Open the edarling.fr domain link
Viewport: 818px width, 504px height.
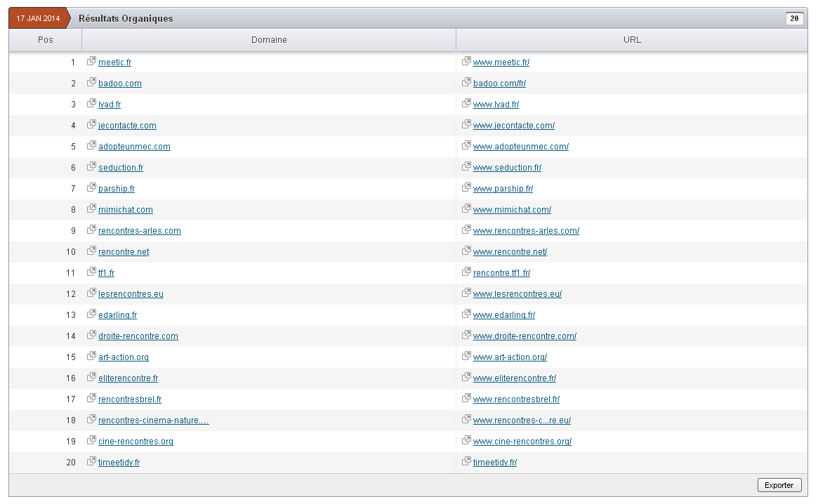pyautogui.click(x=117, y=315)
